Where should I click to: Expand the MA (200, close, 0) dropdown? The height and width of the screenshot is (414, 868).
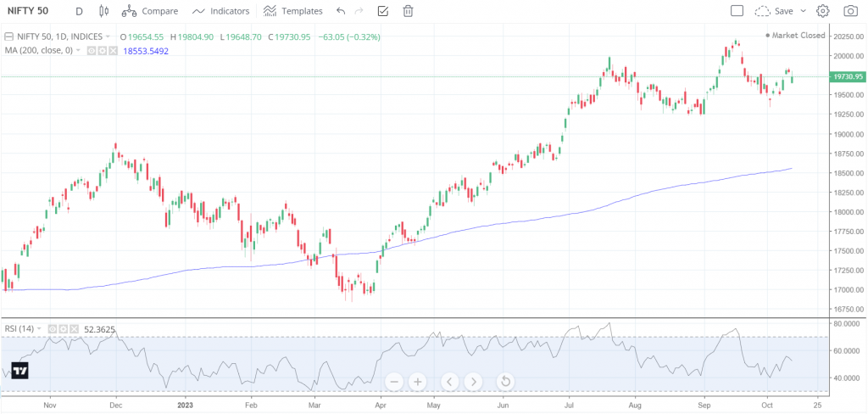click(79, 50)
